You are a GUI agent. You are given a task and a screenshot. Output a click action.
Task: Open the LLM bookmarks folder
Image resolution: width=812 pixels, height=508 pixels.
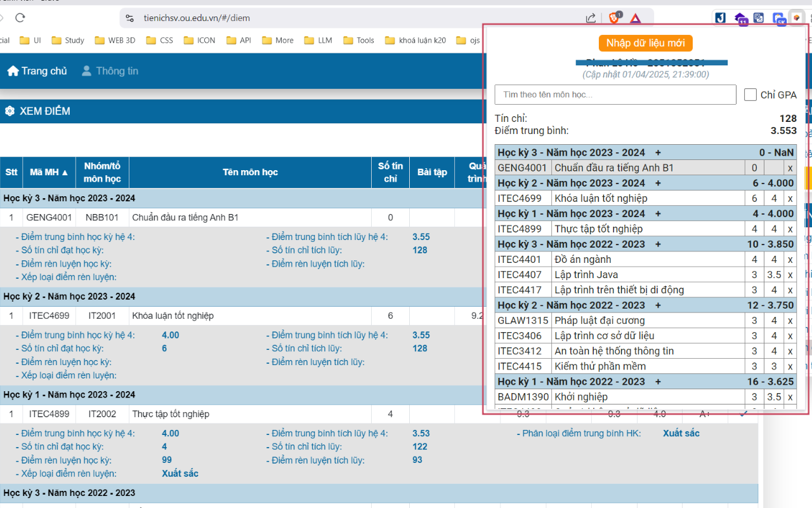318,40
